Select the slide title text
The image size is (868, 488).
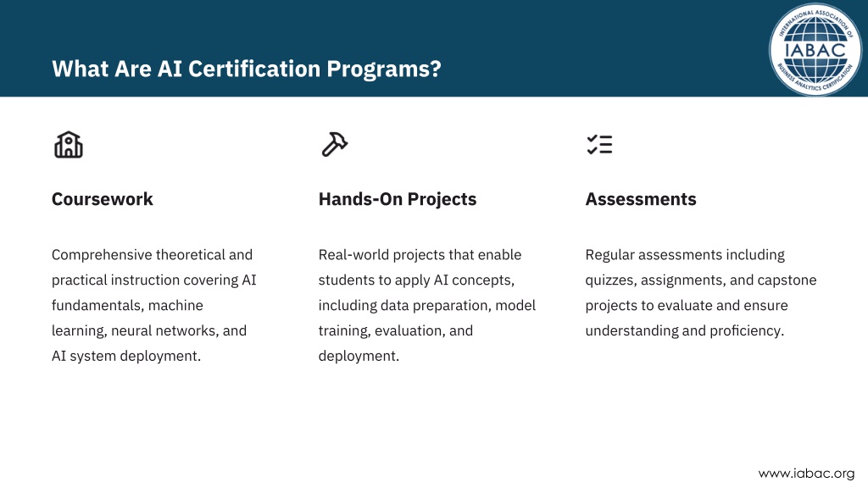coord(247,69)
